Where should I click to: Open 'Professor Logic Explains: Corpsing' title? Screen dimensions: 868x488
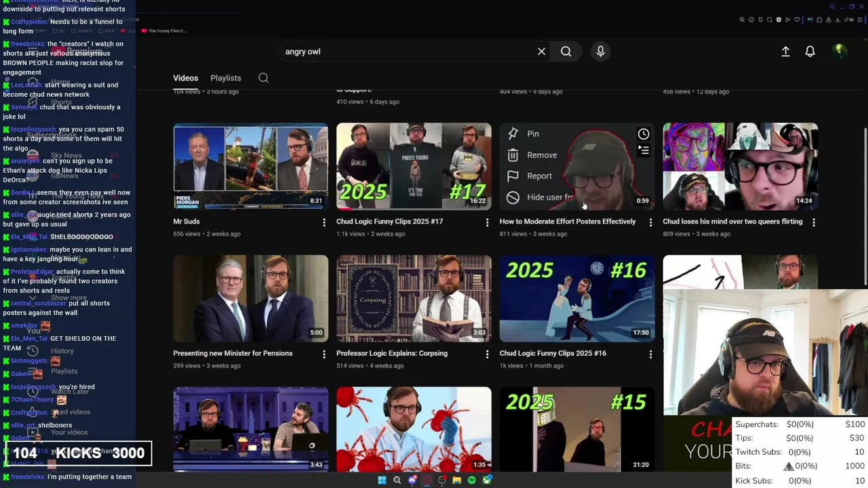pos(392,353)
